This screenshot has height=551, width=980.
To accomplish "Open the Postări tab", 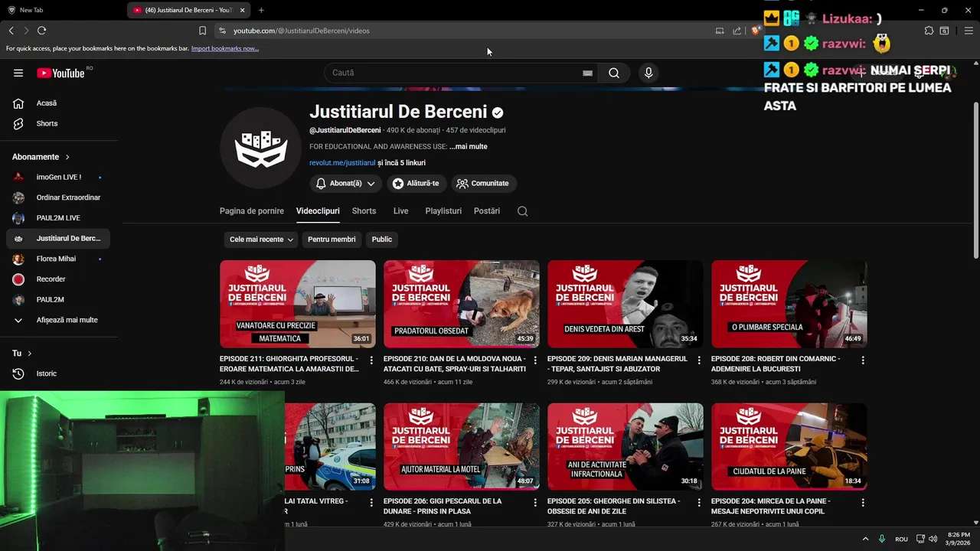I will (487, 211).
